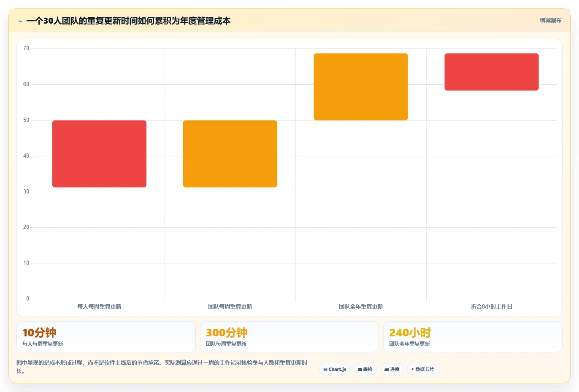
Task: Click the red bar for 折合8小时工作日
Action: [492, 72]
